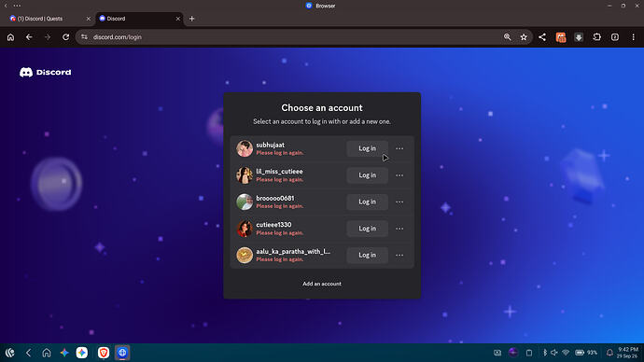
Task: Open the extensions puzzle icon
Action: 596,37
